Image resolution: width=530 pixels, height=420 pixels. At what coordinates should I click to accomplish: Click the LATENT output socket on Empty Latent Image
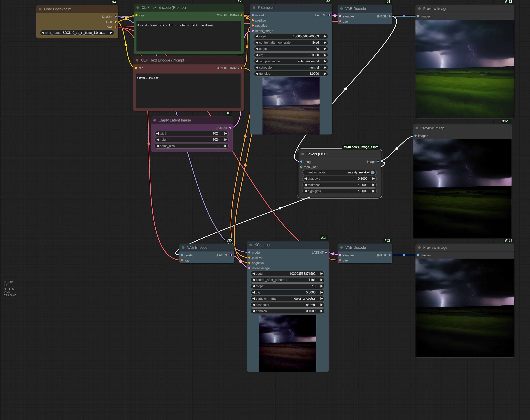click(230, 128)
